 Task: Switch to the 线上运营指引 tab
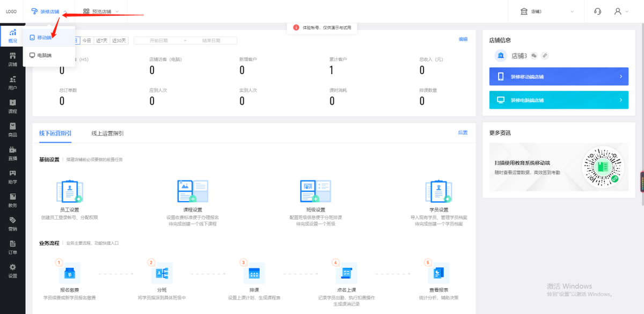pos(107,133)
